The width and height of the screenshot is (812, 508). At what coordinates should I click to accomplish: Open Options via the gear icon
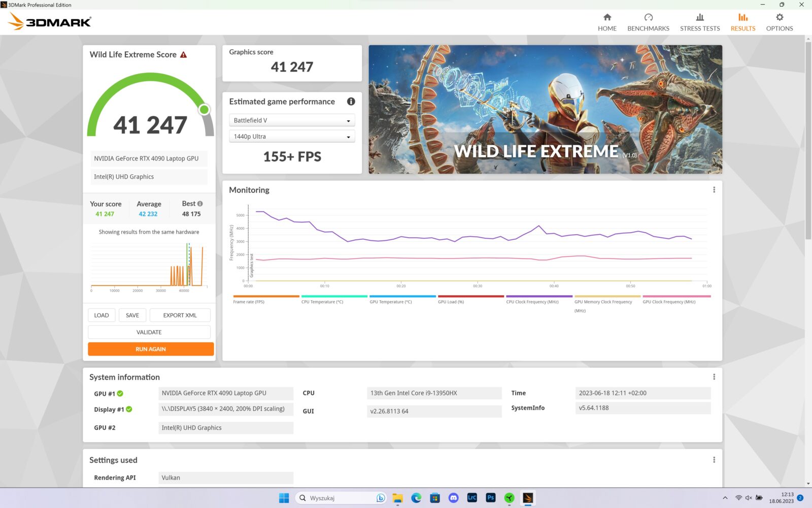(779, 18)
